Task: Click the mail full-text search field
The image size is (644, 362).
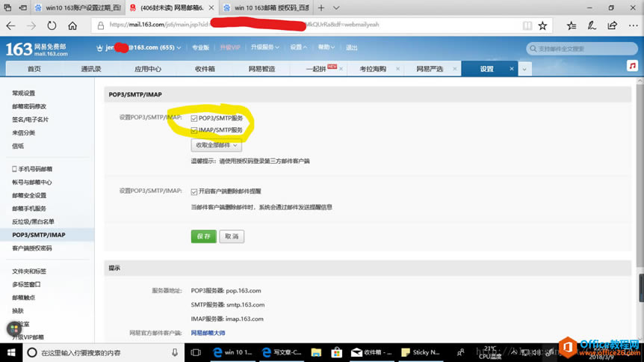Action: click(x=581, y=49)
